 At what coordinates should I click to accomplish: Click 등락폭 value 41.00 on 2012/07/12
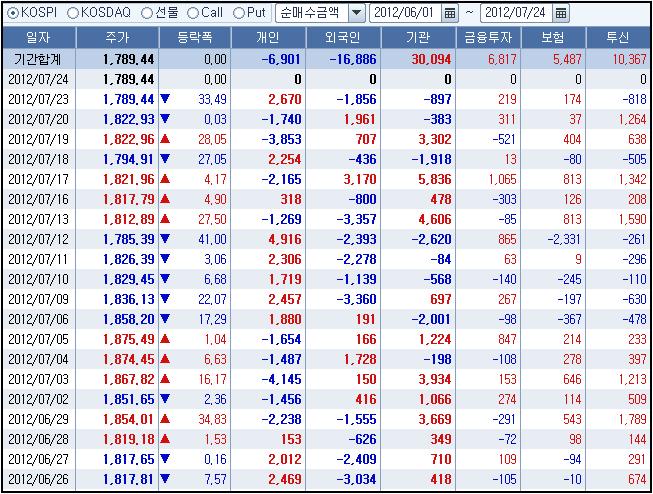pos(215,239)
